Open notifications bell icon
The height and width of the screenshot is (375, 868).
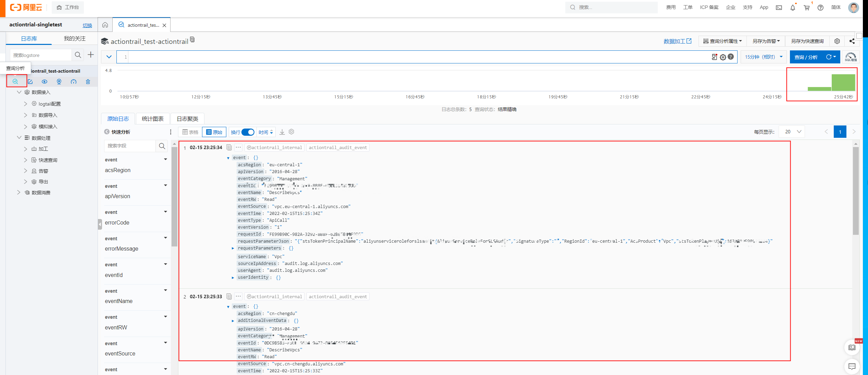[793, 7]
